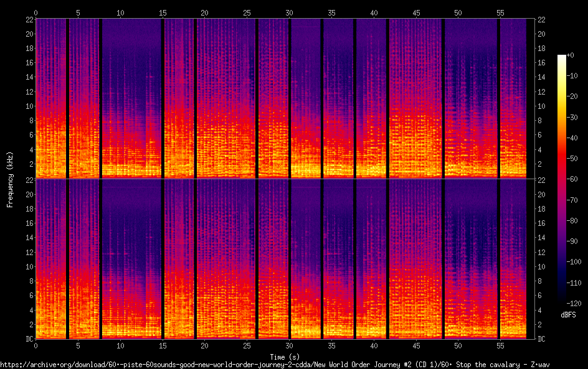Image resolution: width=588 pixels, height=369 pixels.
Task: Click the archive.org source URL caption
Action: pyautogui.click(x=275, y=365)
